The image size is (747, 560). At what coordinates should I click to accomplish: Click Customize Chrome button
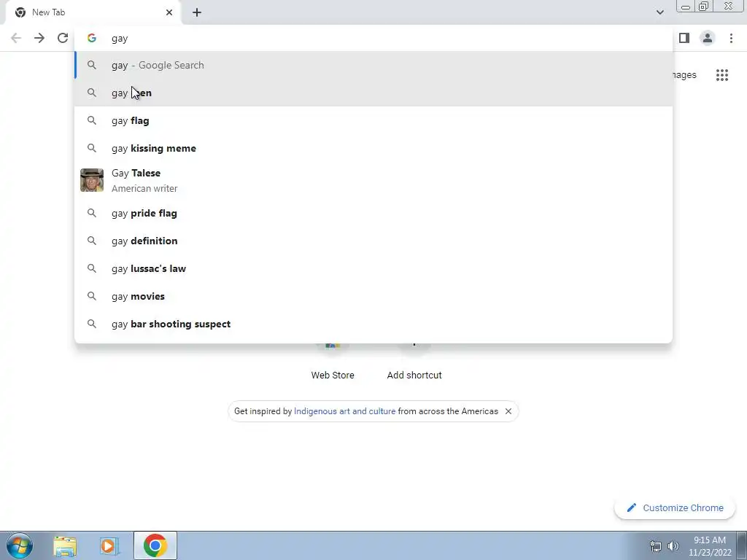676,507
